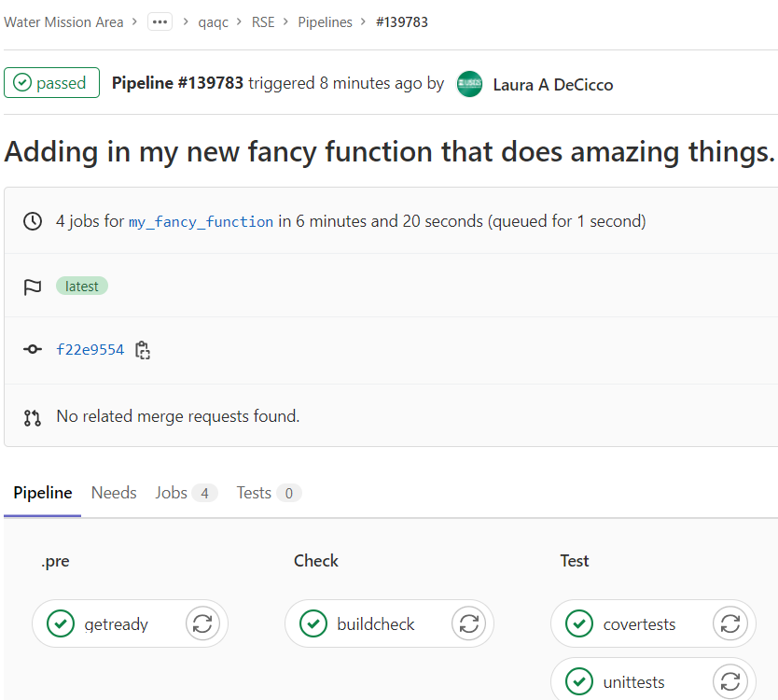The image size is (778, 700).
Task: Click retry icon for covertests job
Action: pos(730,623)
